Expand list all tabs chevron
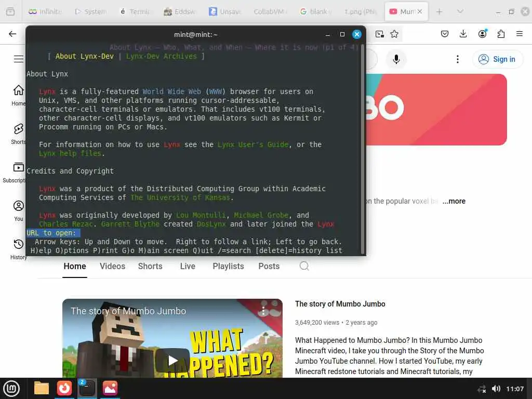The width and height of the screenshot is (532, 399). tap(460, 11)
